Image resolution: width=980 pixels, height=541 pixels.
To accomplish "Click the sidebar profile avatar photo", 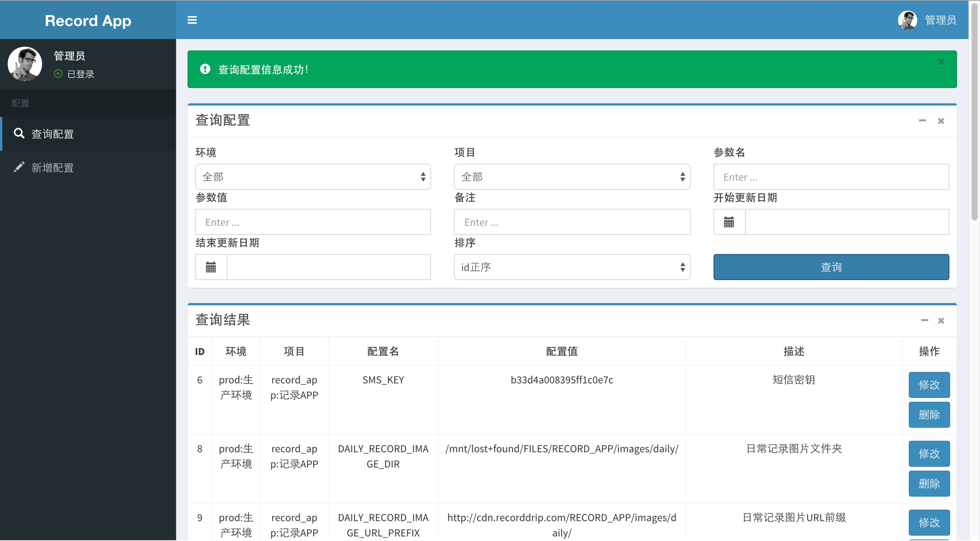I will coord(25,64).
